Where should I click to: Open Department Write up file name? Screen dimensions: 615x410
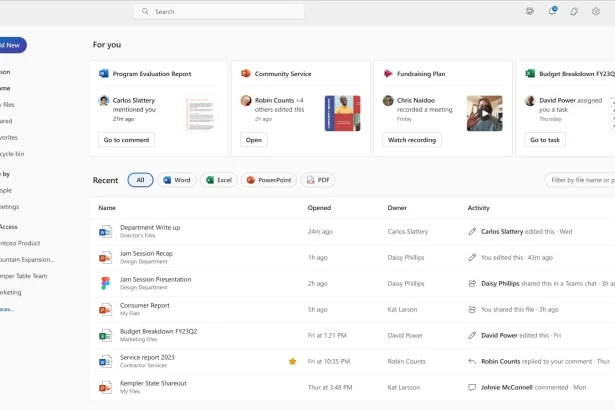pos(150,227)
